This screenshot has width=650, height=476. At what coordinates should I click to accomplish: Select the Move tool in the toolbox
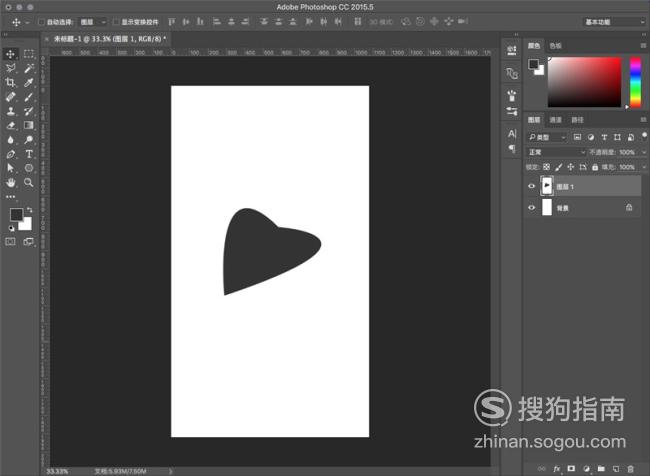point(11,54)
